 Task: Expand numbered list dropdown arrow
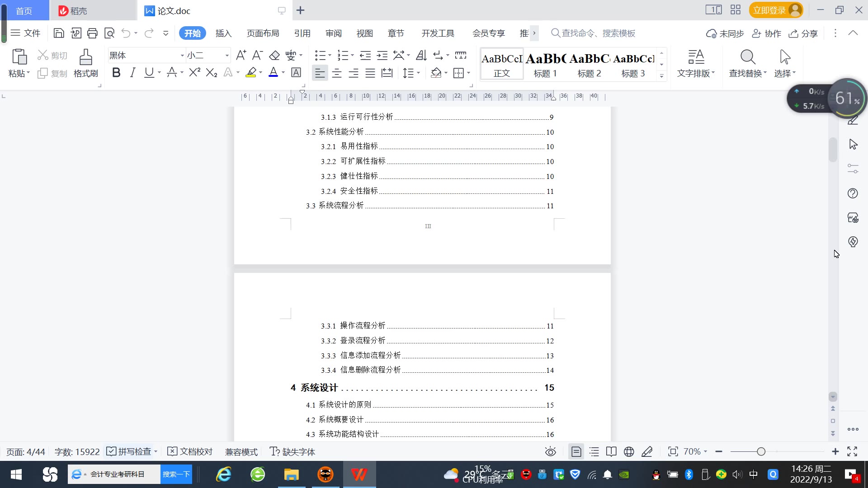point(352,56)
